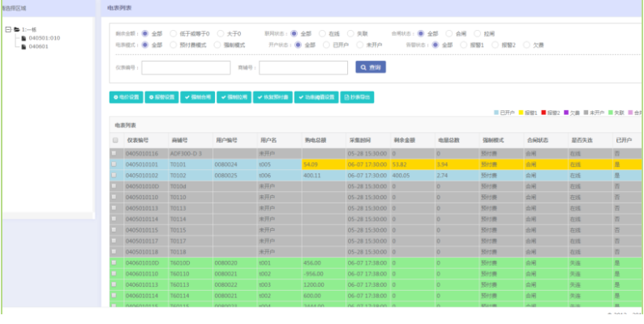The width and height of the screenshot is (644, 324).
Task: Click the 未开户 gray legend swatch
Action: [x=586, y=113]
